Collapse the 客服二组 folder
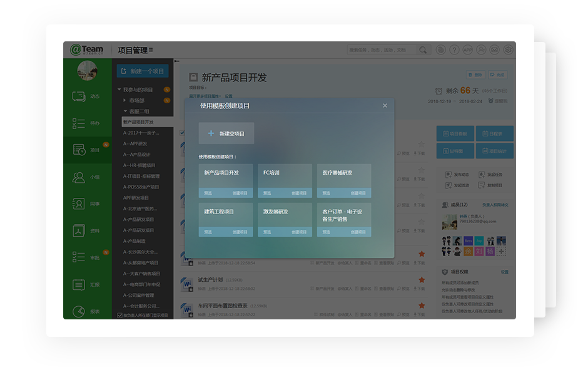This screenshot has width=588, height=387. click(125, 111)
